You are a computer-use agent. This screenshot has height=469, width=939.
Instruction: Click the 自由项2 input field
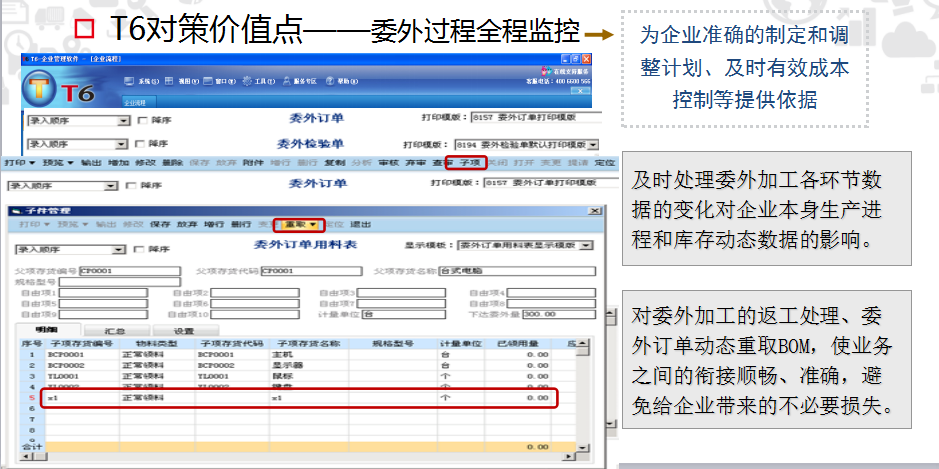pyautogui.click(x=255, y=293)
